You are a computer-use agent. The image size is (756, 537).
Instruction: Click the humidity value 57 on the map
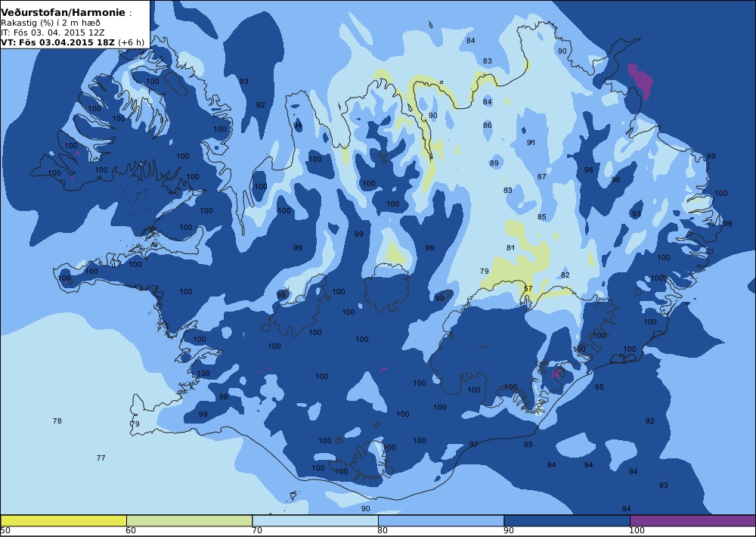point(528,288)
